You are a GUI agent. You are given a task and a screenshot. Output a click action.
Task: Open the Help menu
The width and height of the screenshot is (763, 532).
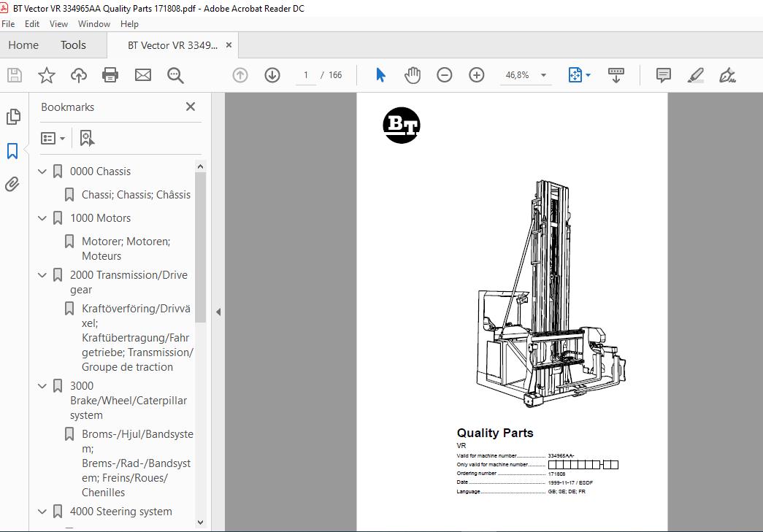[129, 24]
